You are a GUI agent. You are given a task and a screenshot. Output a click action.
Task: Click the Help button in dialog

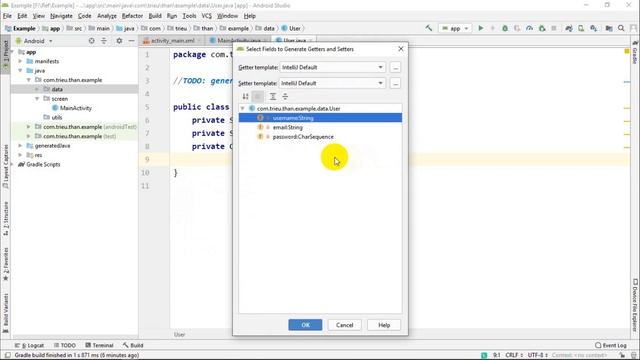[384, 325]
